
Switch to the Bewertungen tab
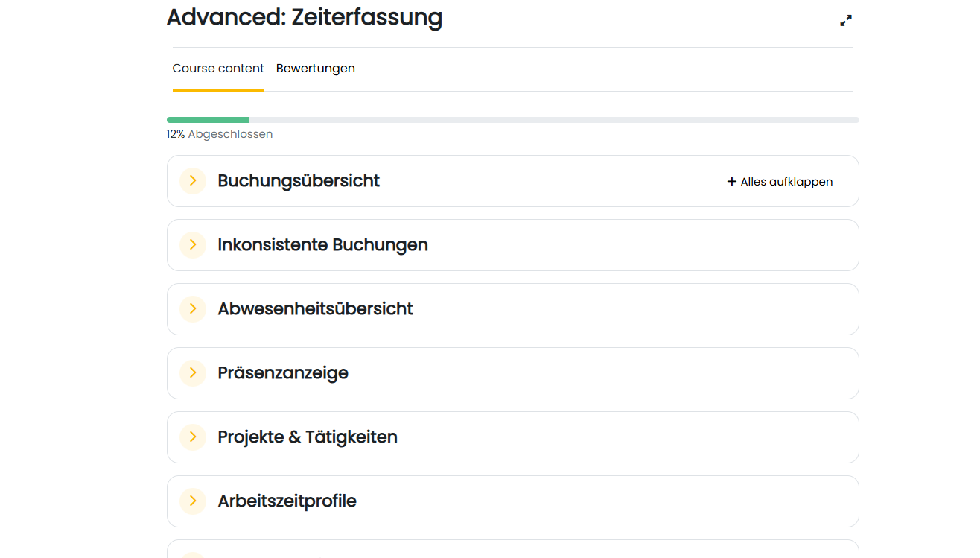pyautogui.click(x=315, y=69)
